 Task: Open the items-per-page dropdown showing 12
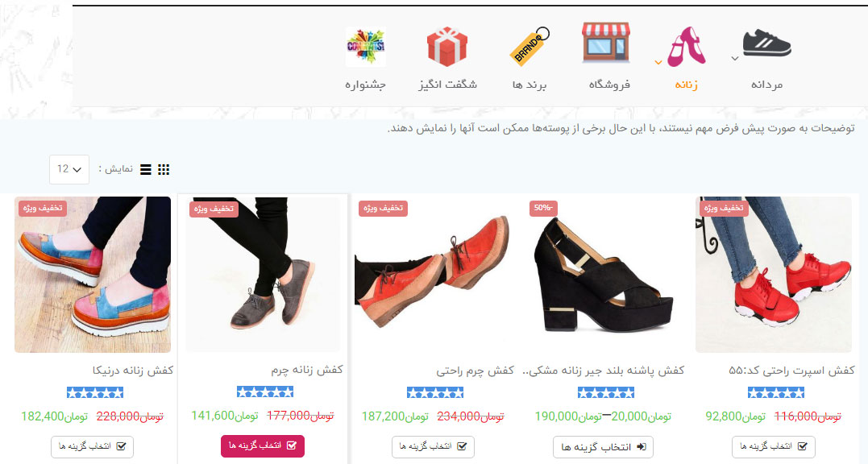point(69,169)
